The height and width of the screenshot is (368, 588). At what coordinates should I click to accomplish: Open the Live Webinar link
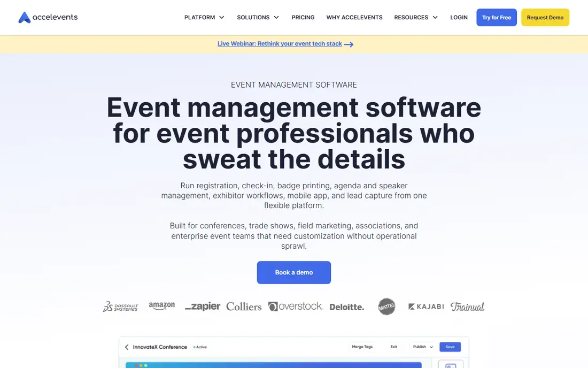point(280,44)
